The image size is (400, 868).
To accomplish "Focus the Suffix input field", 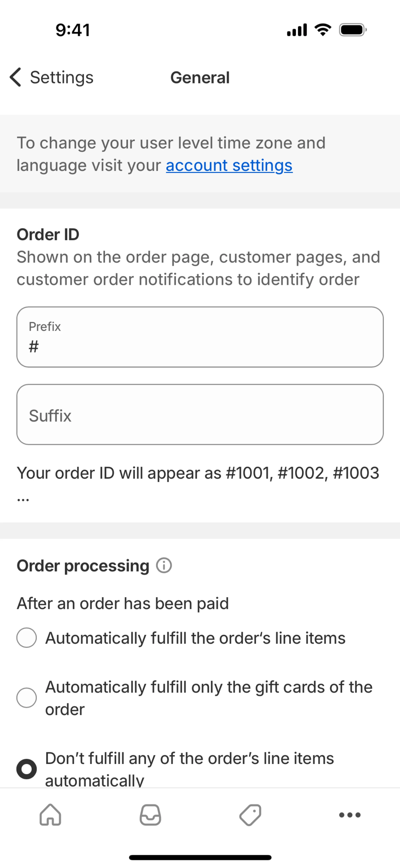I will click(200, 414).
